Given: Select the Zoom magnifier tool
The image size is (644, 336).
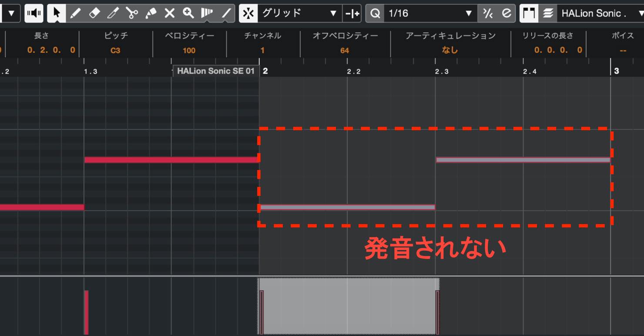Looking at the screenshot, I should pos(188,13).
